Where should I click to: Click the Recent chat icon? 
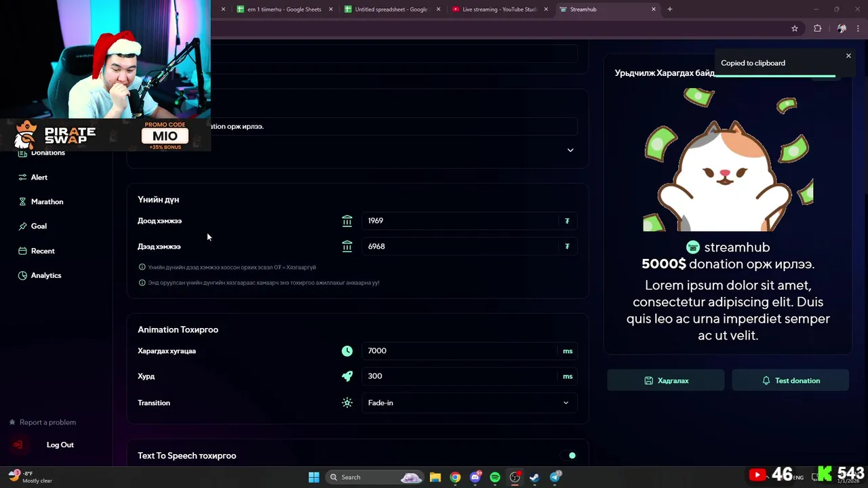point(22,251)
